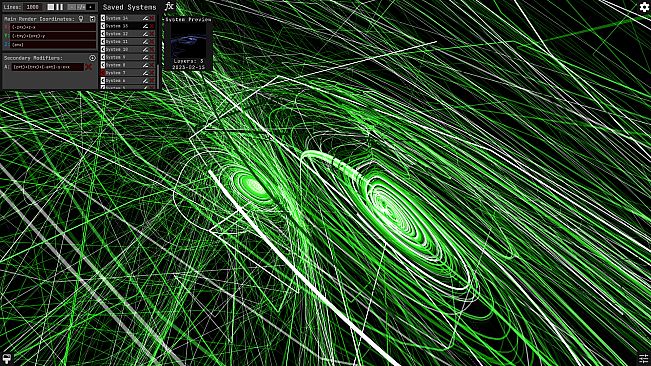Image resolution: width=651 pixels, height=366 pixels.
Task: Add a secondary modifier with the plus circle
Action: (x=92, y=58)
